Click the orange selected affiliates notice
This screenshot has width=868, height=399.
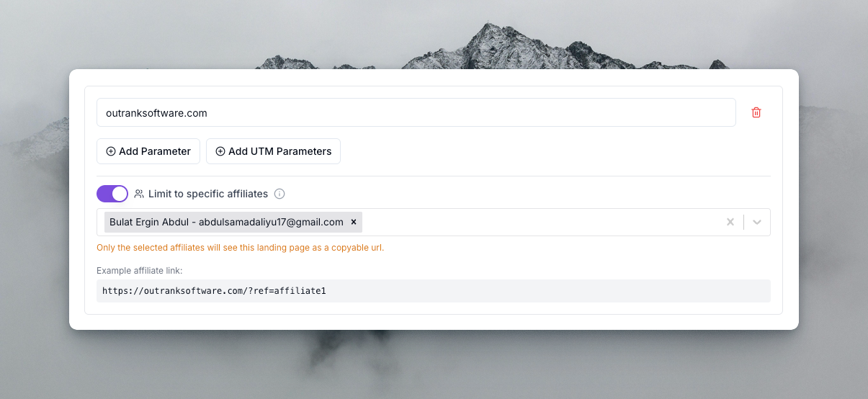pos(241,248)
